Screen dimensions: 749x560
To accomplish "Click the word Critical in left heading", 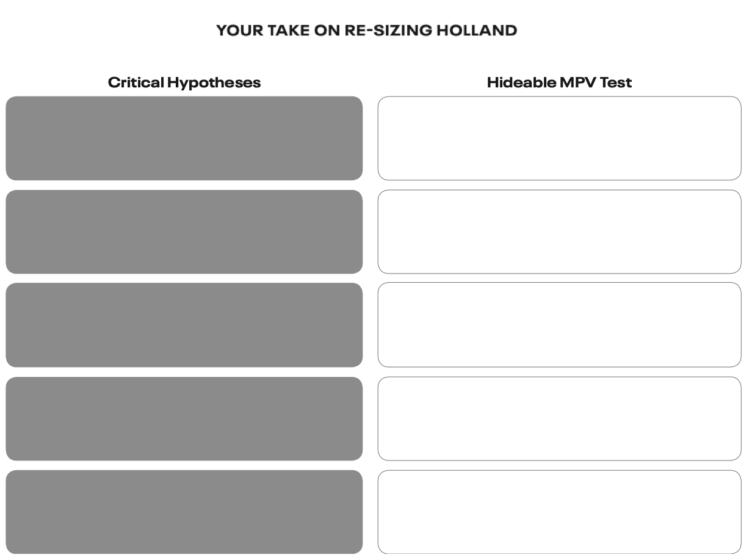I will [136, 82].
